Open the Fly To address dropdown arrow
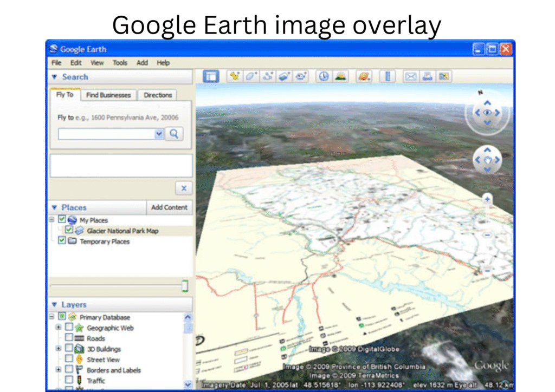This screenshot has height=392, width=555. coord(159,134)
